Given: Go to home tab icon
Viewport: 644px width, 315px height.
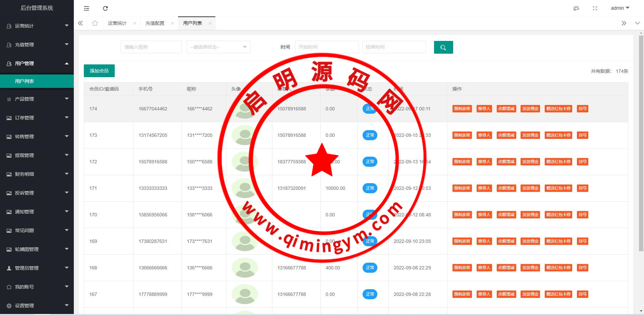Looking at the screenshot, I should pos(95,23).
